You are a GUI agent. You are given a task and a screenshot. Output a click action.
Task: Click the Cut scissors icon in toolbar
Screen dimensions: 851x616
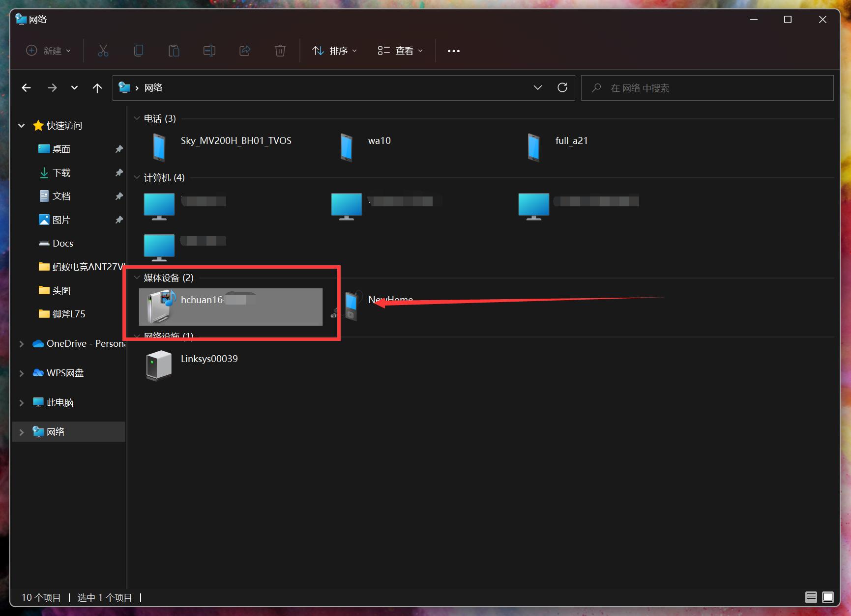click(103, 51)
